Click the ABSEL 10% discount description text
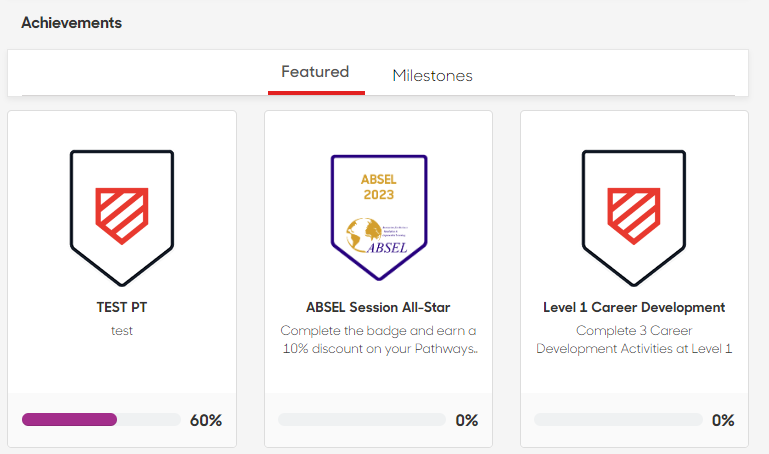The height and width of the screenshot is (454, 769). click(378, 340)
